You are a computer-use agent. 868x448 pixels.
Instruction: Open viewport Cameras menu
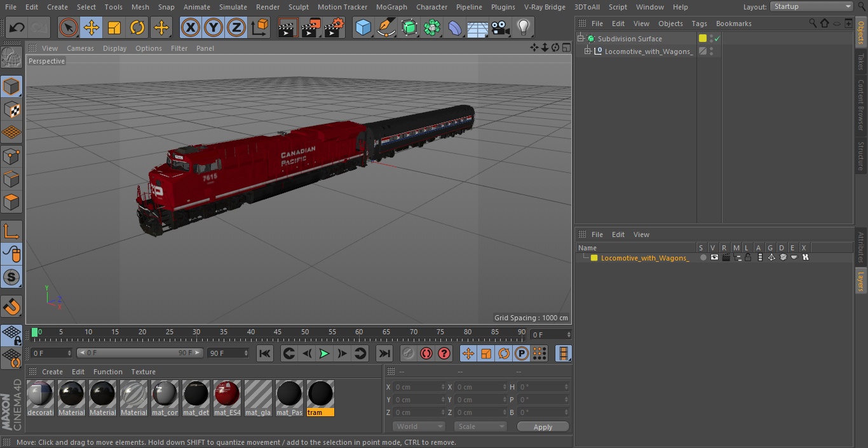tap(80, 48)
